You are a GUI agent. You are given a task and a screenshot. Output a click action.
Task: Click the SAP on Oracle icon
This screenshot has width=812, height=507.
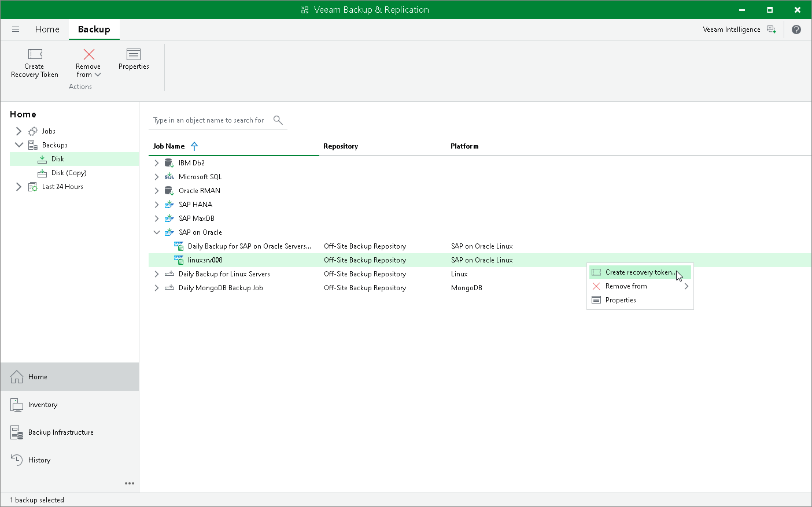coord(169,232)
